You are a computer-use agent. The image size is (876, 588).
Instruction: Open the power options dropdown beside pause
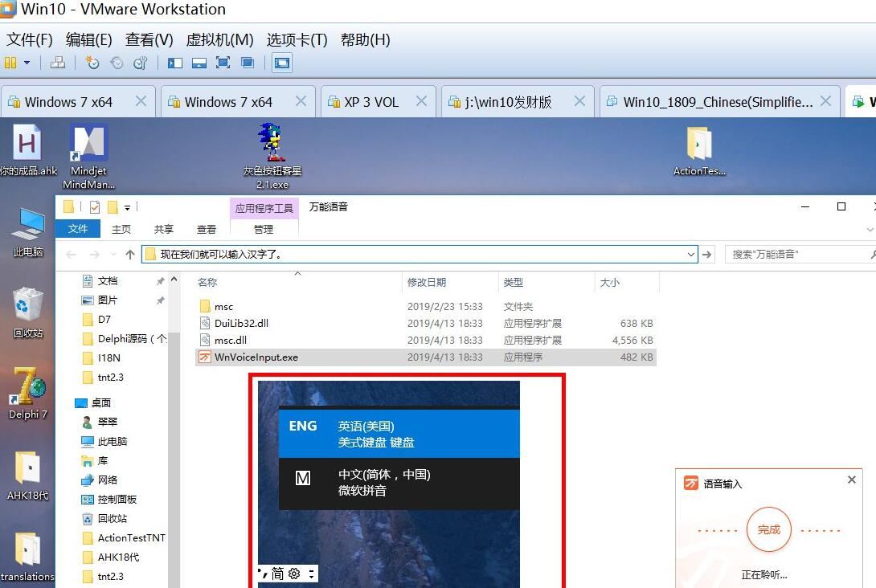point(27,63)
